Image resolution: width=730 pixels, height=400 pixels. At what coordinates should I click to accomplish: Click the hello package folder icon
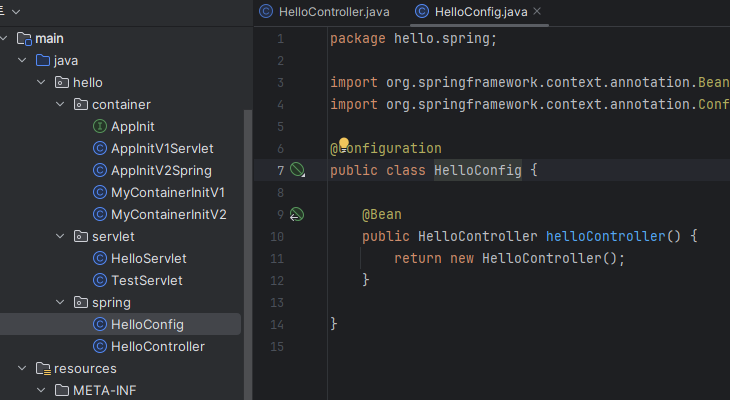click(62, 82)
